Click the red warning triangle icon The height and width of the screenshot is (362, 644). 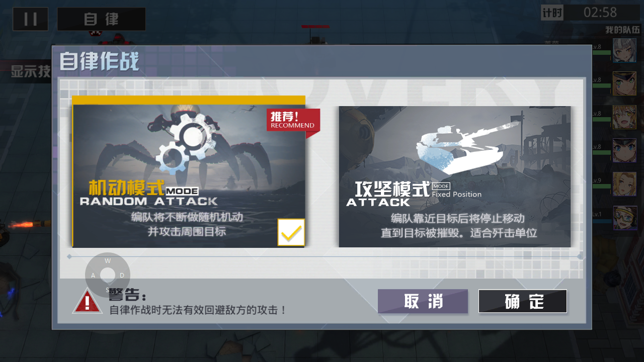(88, 302)
